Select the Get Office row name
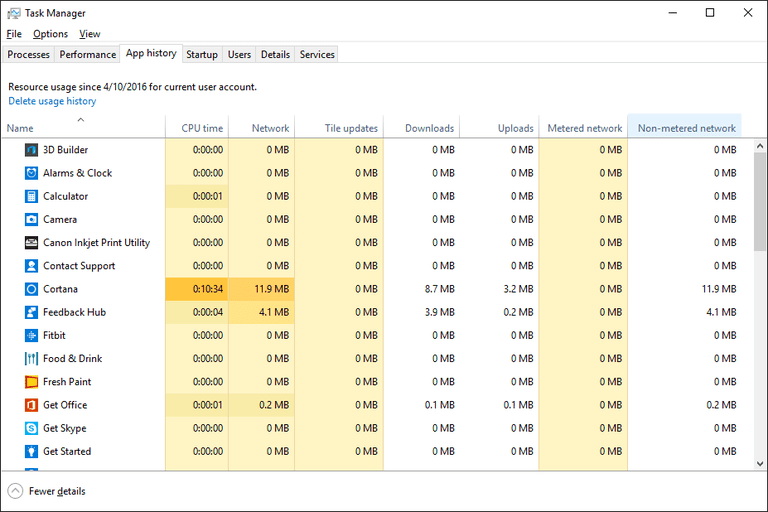Viewport: 768px width, 512px height. tap(65, 405)
